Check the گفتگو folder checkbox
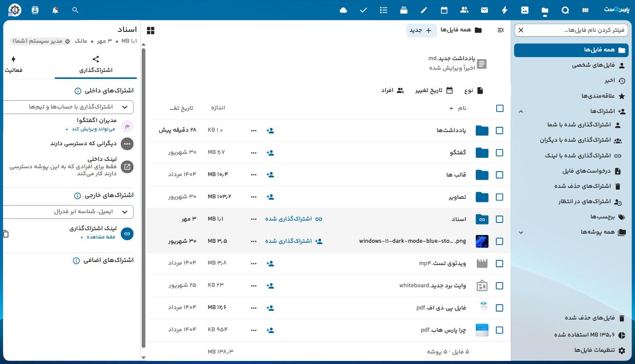Screen dimensions: 635x364 point(500,153)
